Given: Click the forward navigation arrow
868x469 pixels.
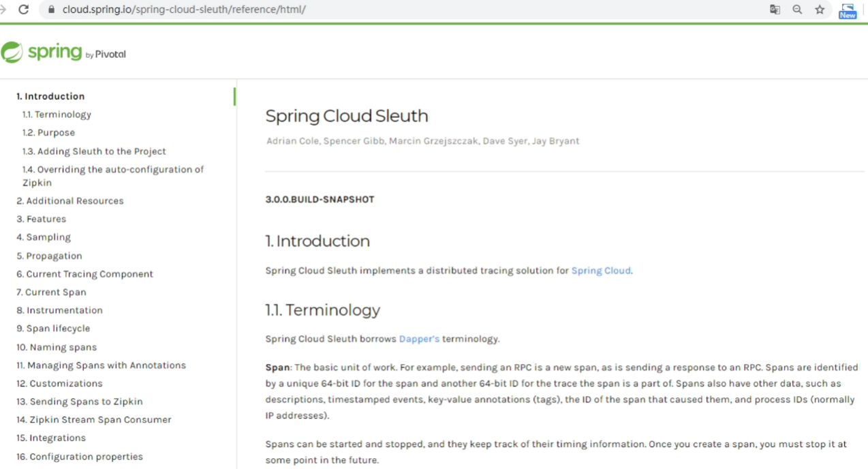Looking at the screenshot, I should tap(3, 10).
